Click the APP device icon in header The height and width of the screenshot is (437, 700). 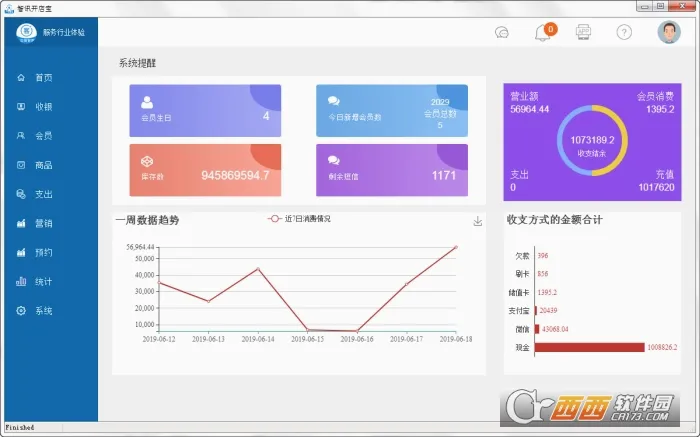click(x=583, y=32)
